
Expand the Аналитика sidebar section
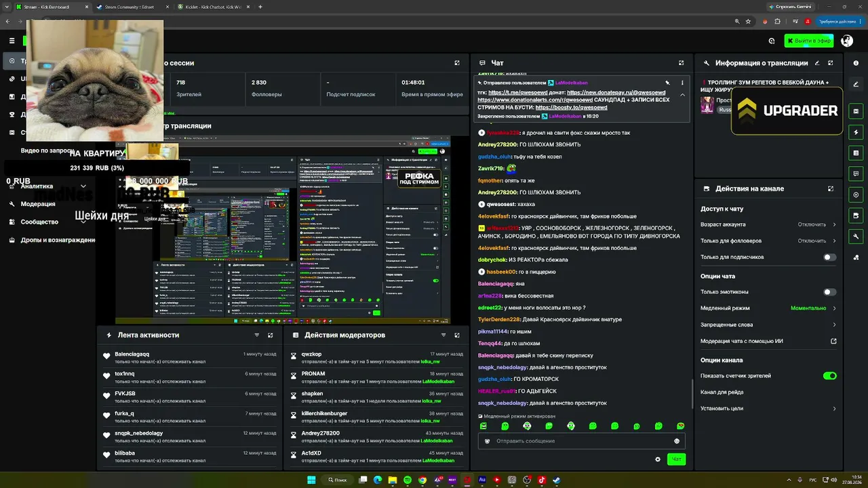click(x=83, y=186)
